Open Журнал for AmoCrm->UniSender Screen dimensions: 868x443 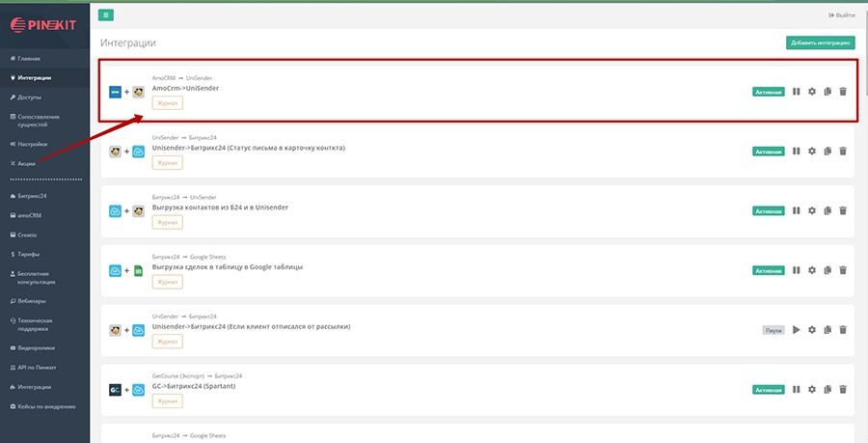[x=167, y=103]
